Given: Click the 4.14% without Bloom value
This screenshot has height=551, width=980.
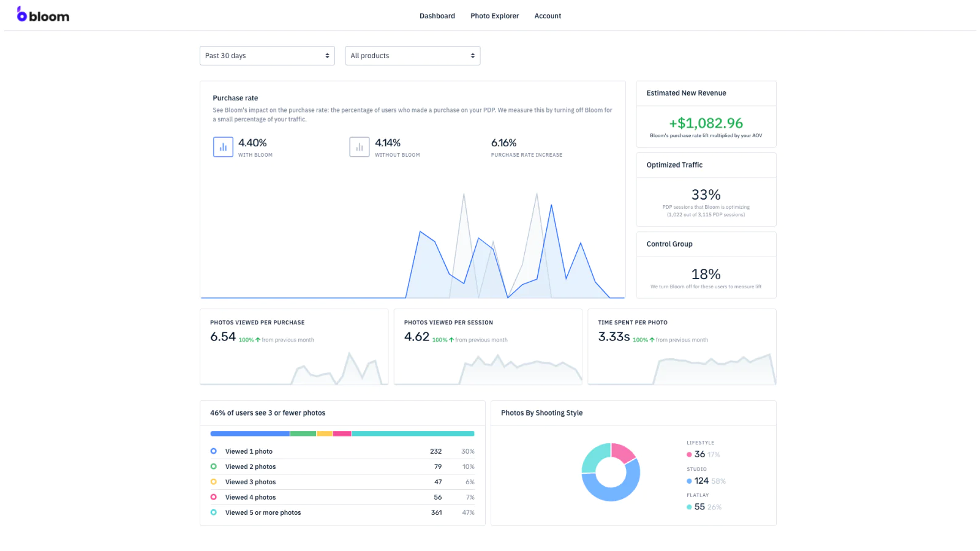Looking at the screenshot, I should (x=388, y=143).
